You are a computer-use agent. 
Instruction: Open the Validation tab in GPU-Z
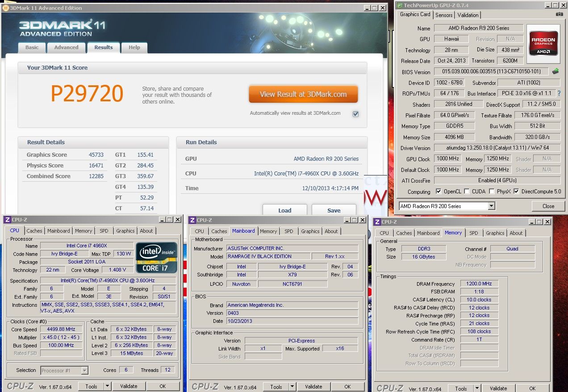(x=468, y=15)
